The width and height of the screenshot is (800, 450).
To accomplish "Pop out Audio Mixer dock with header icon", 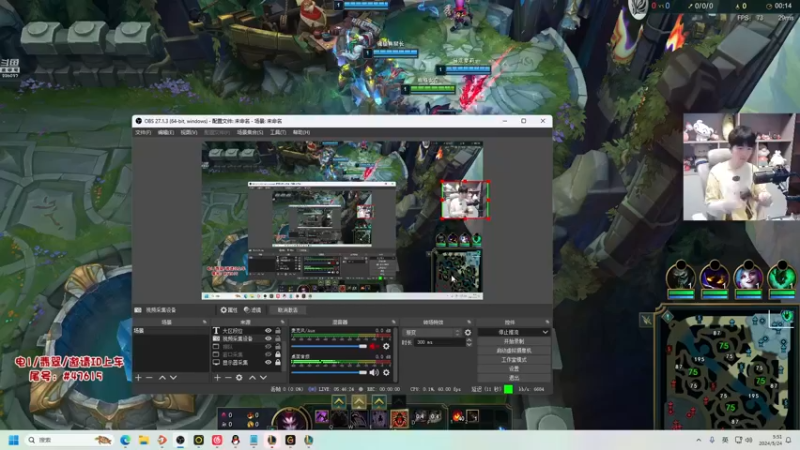I will coord(393,322).
